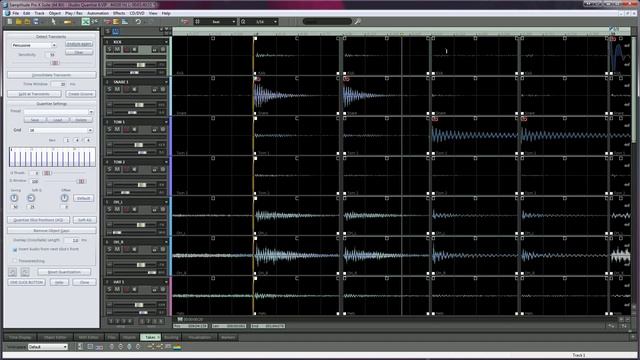This screenshot has width=640, height=360.
Task: Mute the KICK track
Action: [x=117, y=49]
